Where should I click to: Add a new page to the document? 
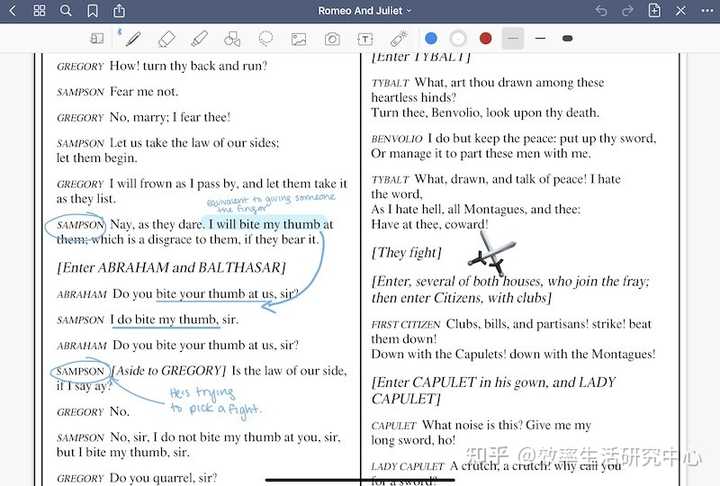tap(654, 10)
